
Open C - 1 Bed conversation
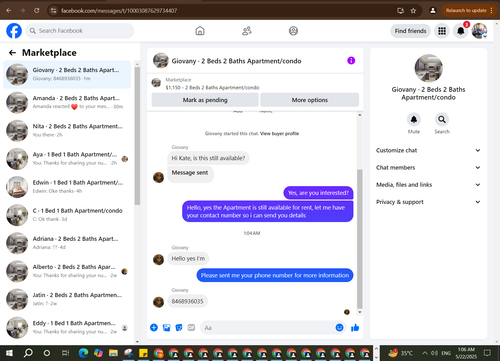[67, 215]
